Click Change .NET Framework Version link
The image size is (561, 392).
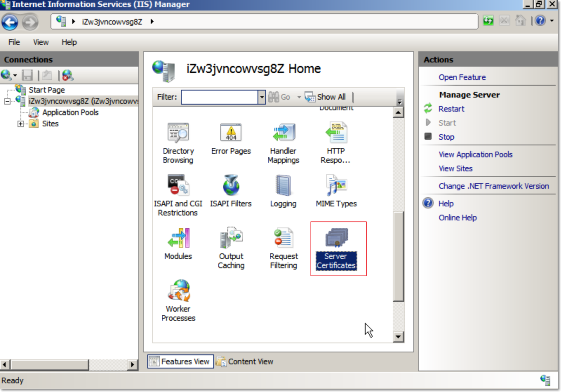[494, 186]
